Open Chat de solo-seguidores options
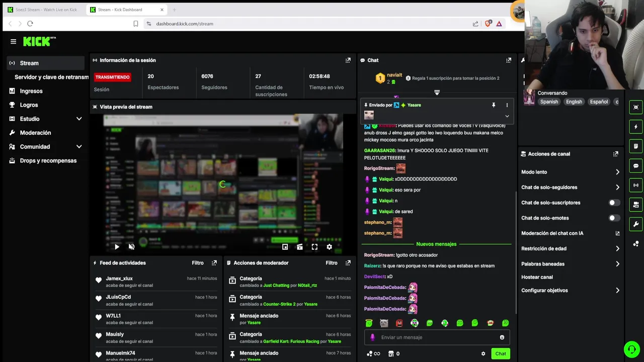Screen dimensions: 644x362 (571, 188)
